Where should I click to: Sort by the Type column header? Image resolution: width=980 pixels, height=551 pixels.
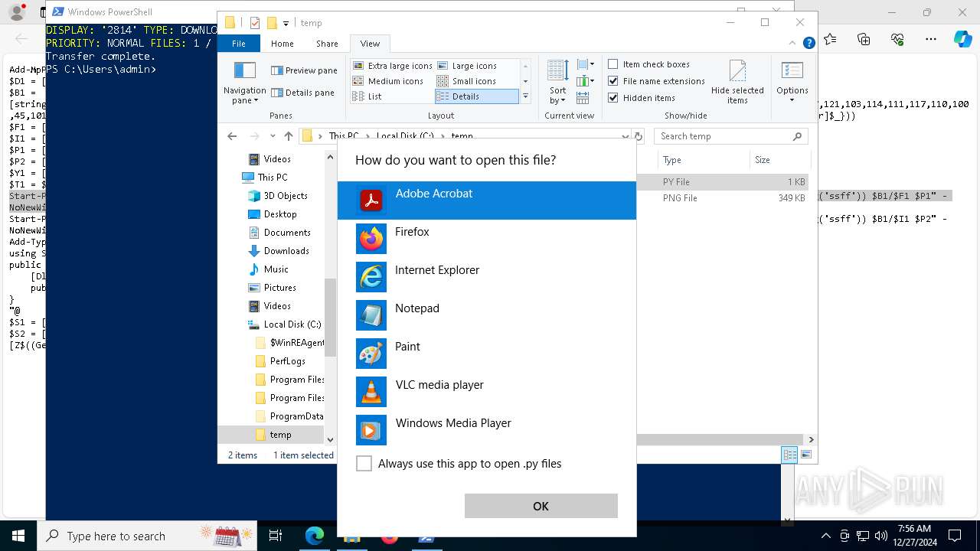(703, 160)
